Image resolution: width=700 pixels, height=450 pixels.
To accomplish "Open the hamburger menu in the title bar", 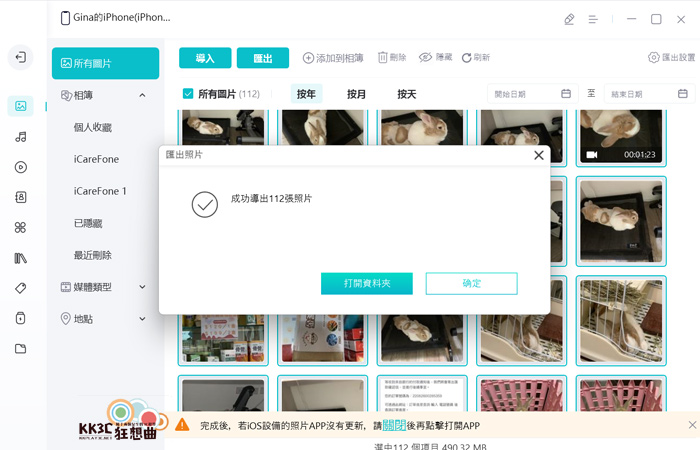I will click(593, 19).
